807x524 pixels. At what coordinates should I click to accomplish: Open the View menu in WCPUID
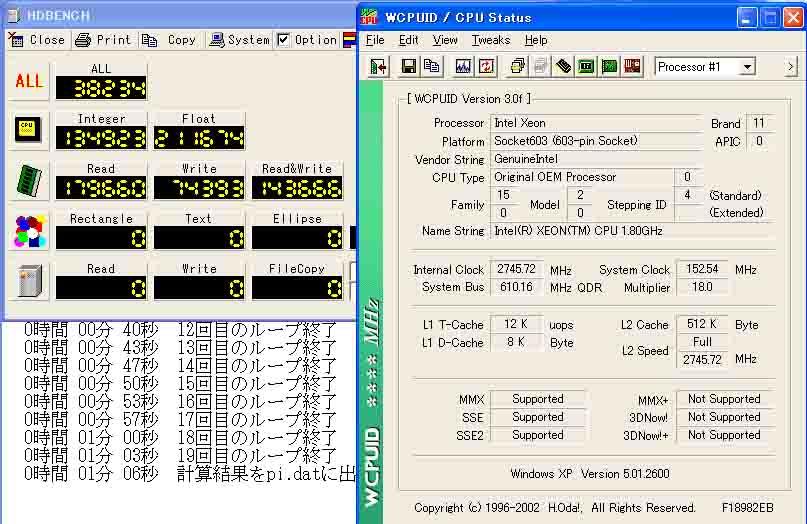click(445, 40)
